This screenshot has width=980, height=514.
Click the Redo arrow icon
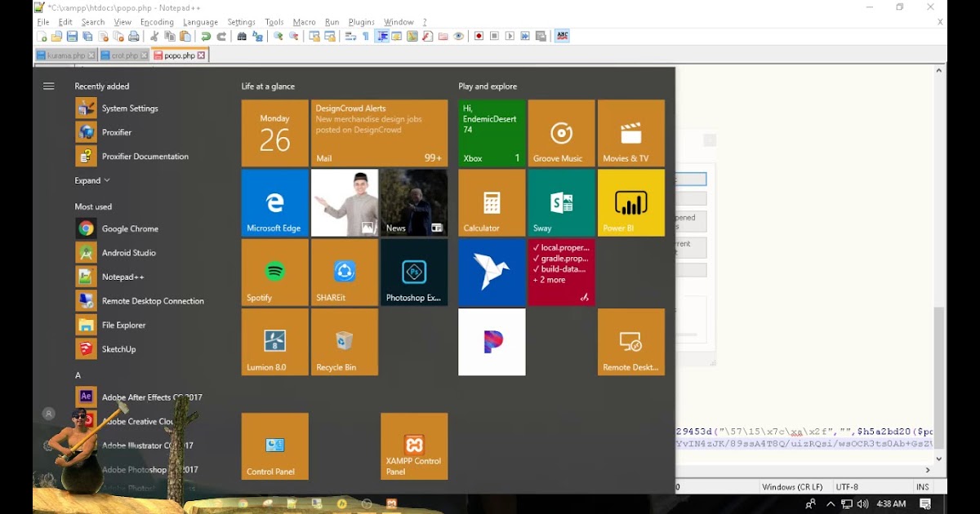pyautogui.click(x=222, y=36)
